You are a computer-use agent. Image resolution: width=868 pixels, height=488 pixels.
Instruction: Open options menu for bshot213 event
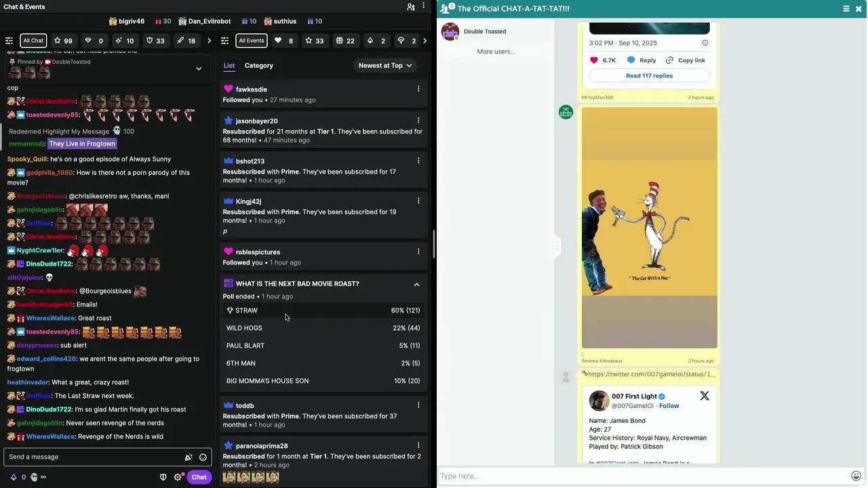click(418, 161)
